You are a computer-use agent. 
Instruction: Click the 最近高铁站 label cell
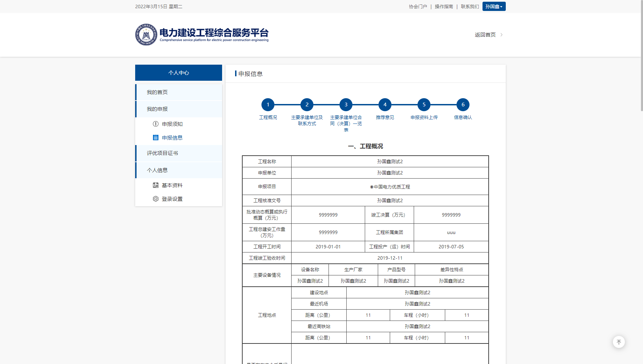pyautogui.click(x=319, y=326)
